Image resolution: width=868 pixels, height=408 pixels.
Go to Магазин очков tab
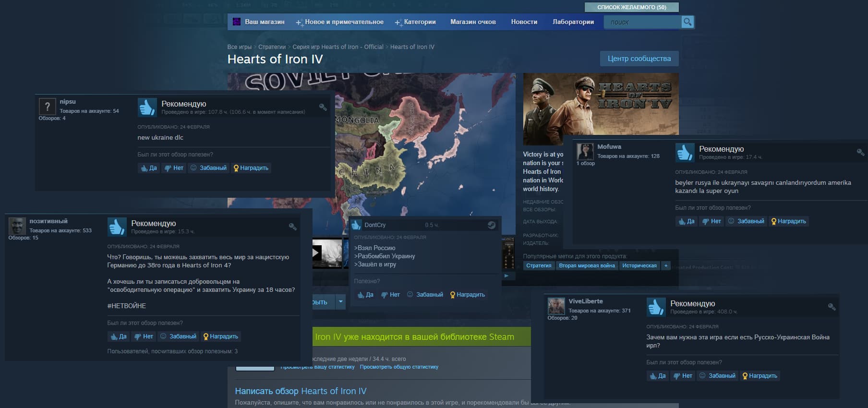[473, 22]
